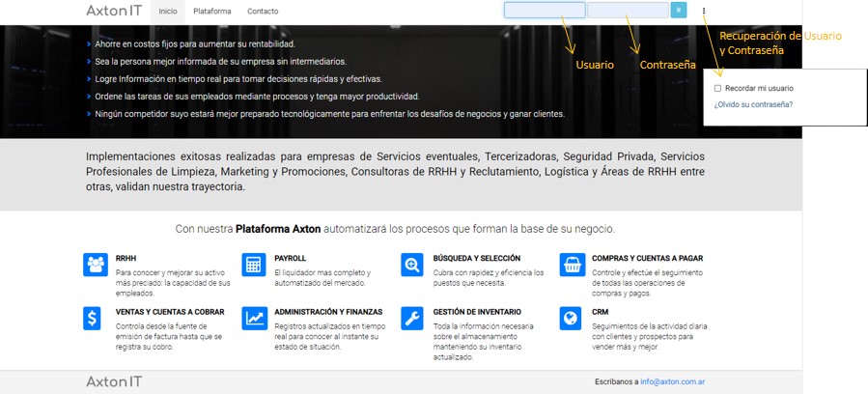Click the Administración y Finanzas chart icon
This screenshot has height=394, width=868.
(x=255, y=318)
